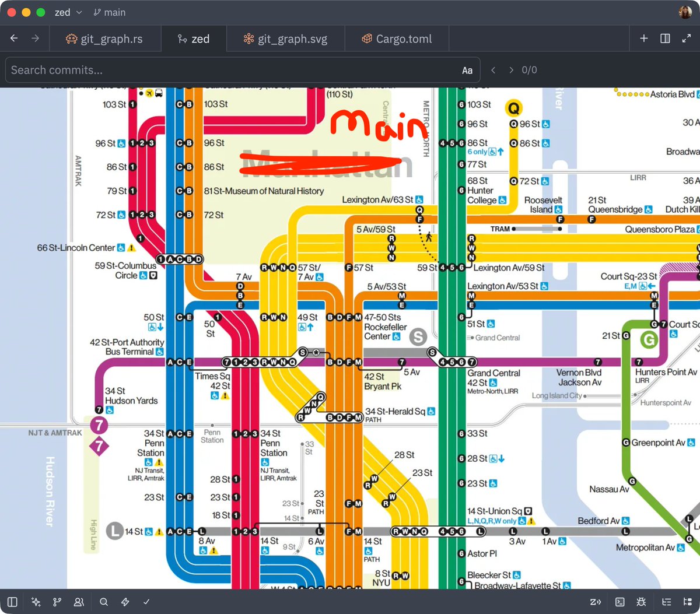This screenshot has height=614, width=700.
Task: Open project search magnifier in status bar
Action: point(103,602)
